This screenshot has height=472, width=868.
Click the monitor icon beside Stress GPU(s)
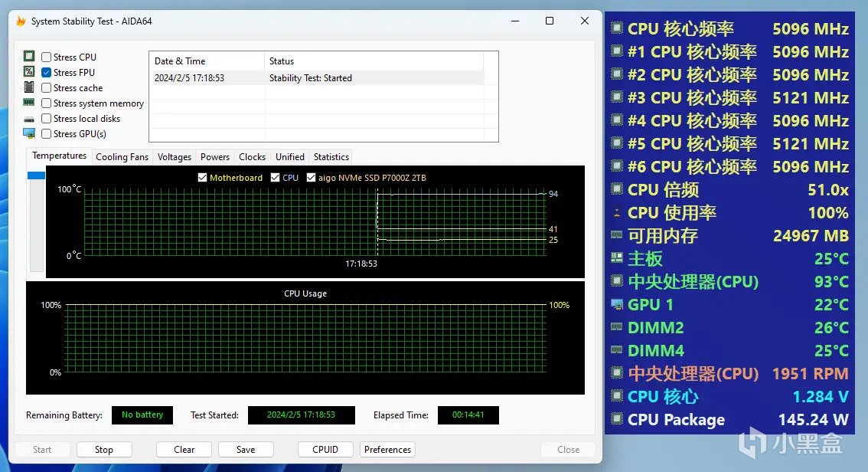29,133
